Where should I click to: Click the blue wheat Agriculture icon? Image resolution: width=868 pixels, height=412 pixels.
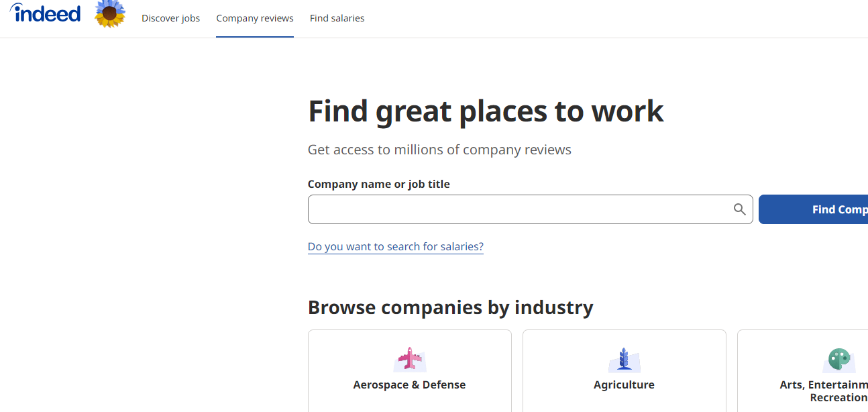624,360
